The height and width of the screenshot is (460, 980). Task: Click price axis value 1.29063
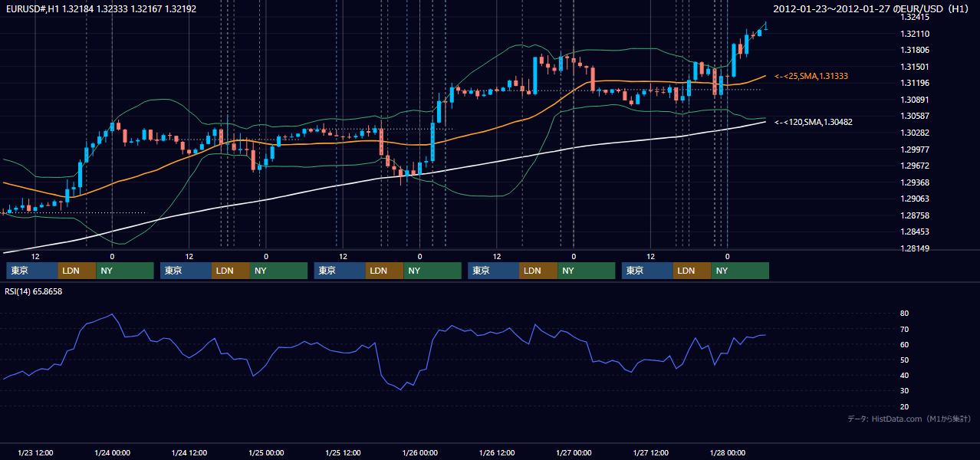click(x=915, y=199)
